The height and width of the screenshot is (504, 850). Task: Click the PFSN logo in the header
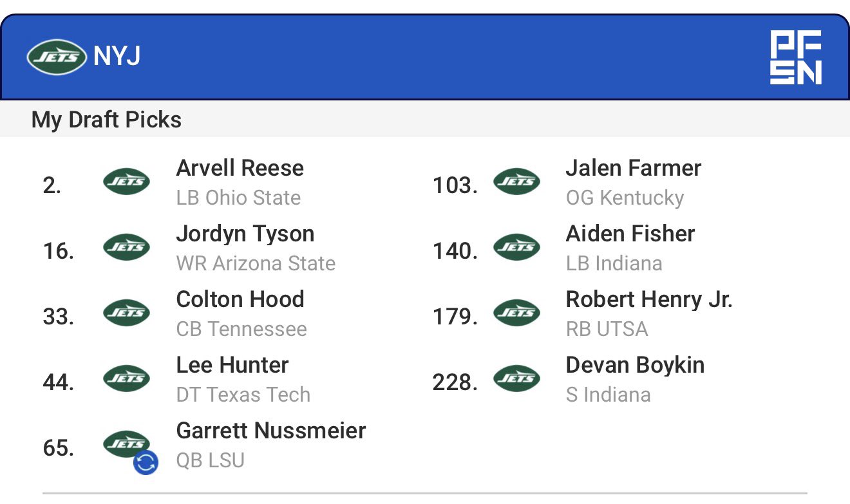click(x=796, y=58)
